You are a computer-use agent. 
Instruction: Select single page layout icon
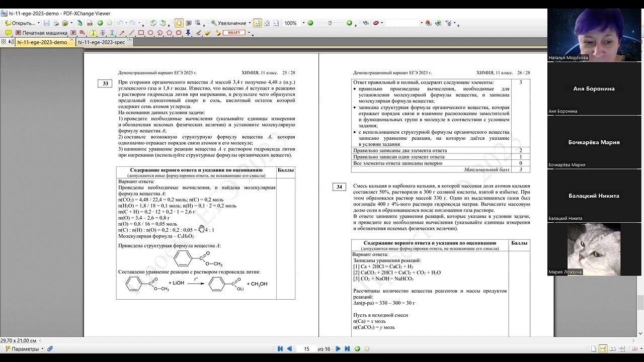pos(594,349)
